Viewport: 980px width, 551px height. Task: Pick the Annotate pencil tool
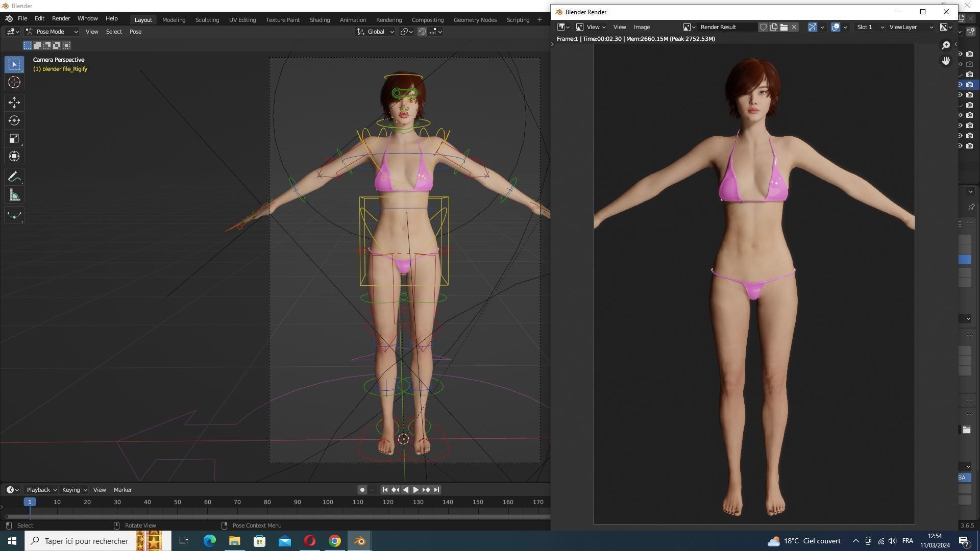14,177
